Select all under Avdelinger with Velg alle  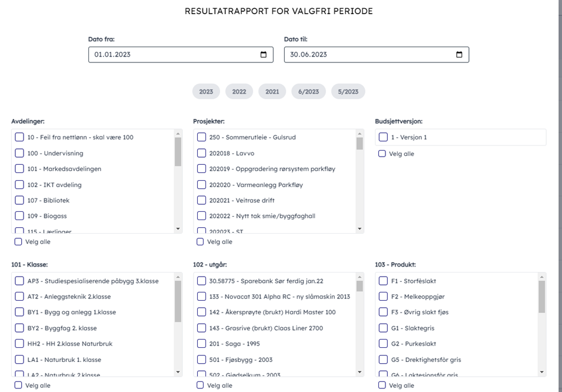(18, 242)
